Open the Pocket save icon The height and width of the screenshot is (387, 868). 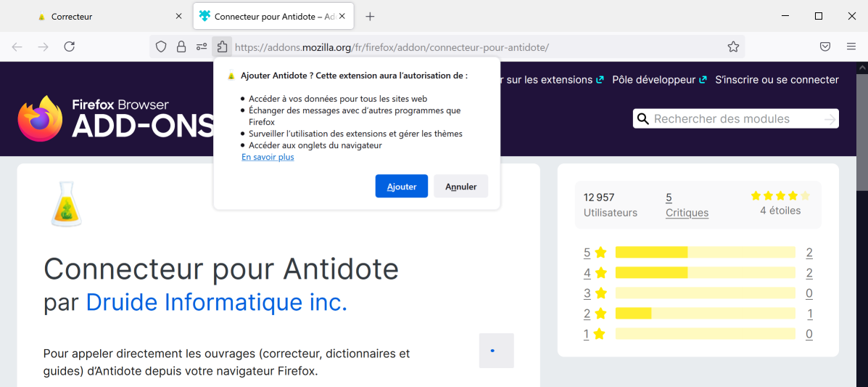(x=825, y=46)
